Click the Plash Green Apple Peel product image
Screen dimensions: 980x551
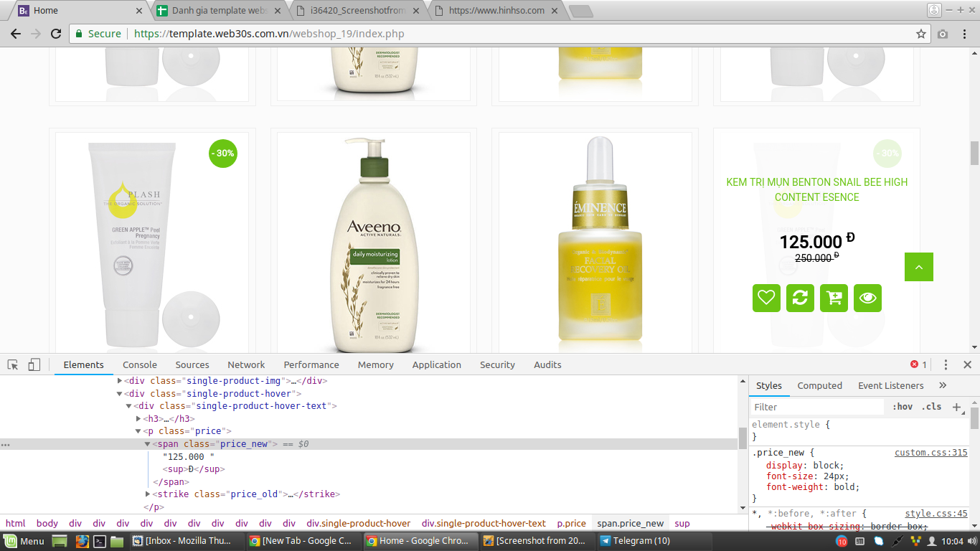click(152, 242)
